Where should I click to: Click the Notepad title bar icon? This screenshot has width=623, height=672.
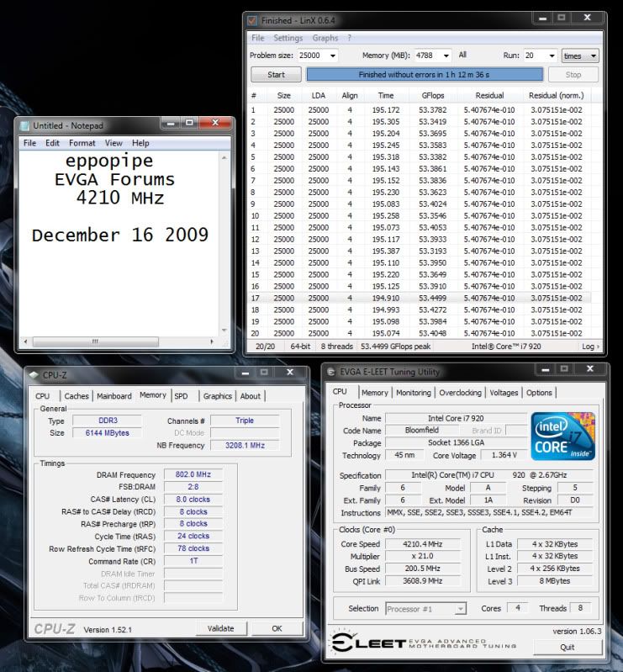(x=24, y=126)
